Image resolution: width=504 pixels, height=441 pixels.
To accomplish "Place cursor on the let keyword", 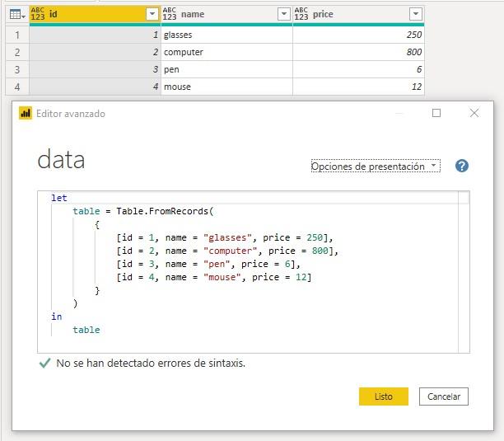I will [59, 198].
